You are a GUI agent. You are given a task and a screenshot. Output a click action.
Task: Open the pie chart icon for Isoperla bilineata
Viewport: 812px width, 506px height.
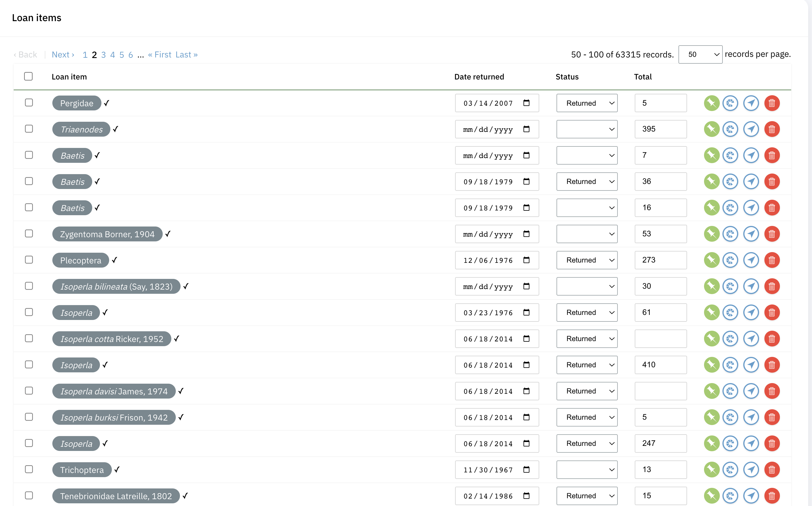[x=731, y=286]
